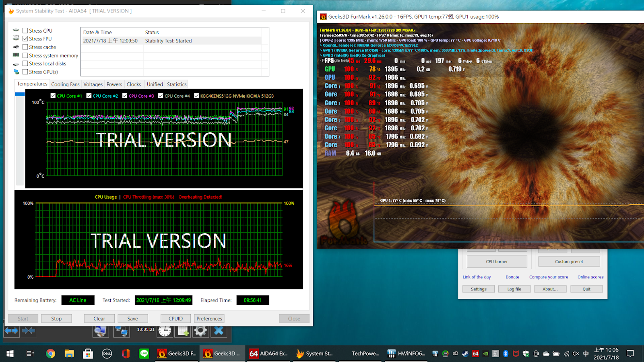Screen dimensions: 644x362
Task: Click the OneDrive cloud tray icon
Action: 546,354
